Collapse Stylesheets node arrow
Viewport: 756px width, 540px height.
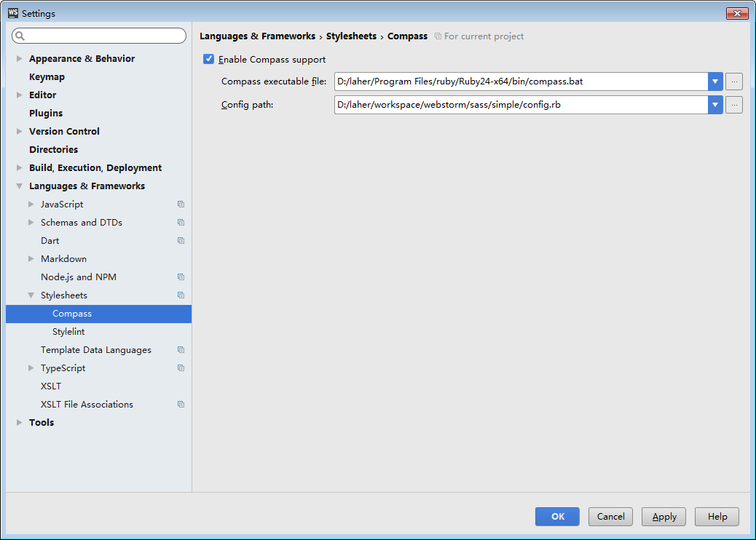click(x=31, y=295)
